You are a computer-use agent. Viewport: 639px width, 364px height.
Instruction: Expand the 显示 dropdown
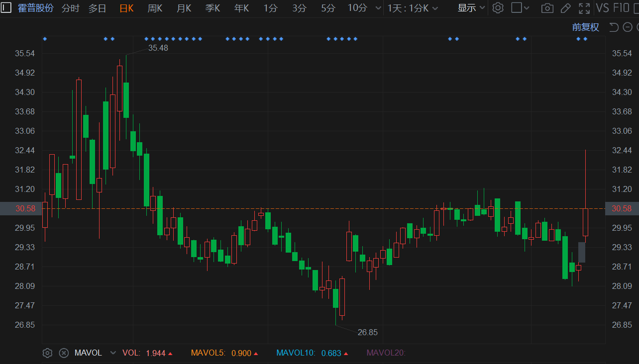471,8
